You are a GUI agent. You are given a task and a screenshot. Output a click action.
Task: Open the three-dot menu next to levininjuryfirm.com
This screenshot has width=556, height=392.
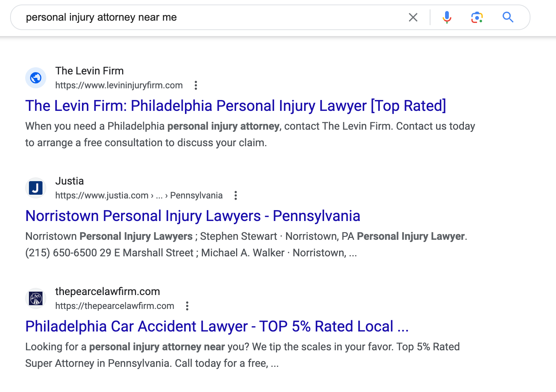(196, 85)
